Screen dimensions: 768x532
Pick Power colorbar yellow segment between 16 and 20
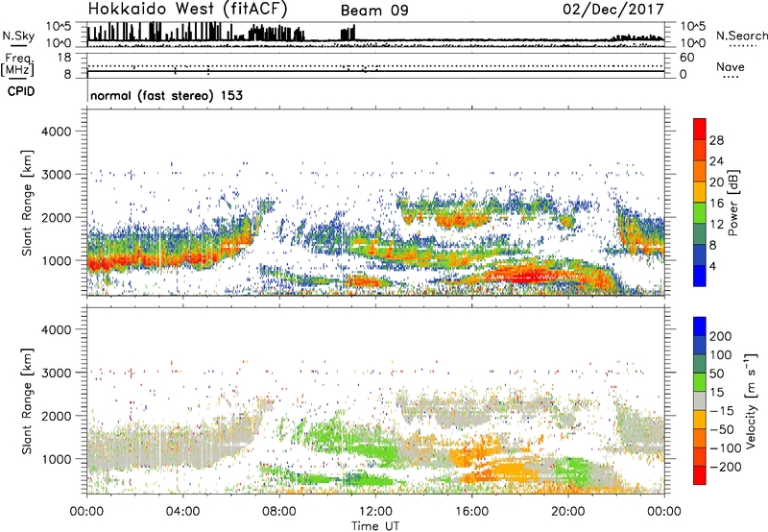(700, 192)
